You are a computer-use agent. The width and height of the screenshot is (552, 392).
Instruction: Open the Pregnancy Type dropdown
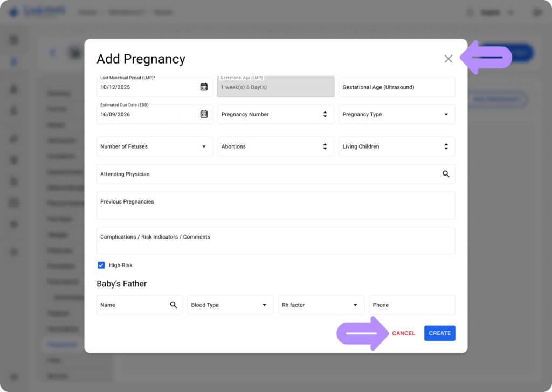tap(445, 114)
